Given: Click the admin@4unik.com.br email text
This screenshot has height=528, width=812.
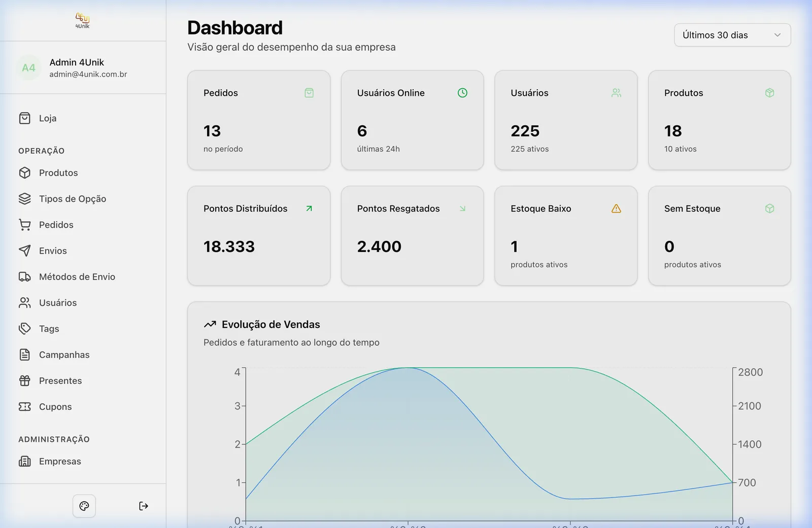Looking at the screenshot, I should tap(88, 74).
